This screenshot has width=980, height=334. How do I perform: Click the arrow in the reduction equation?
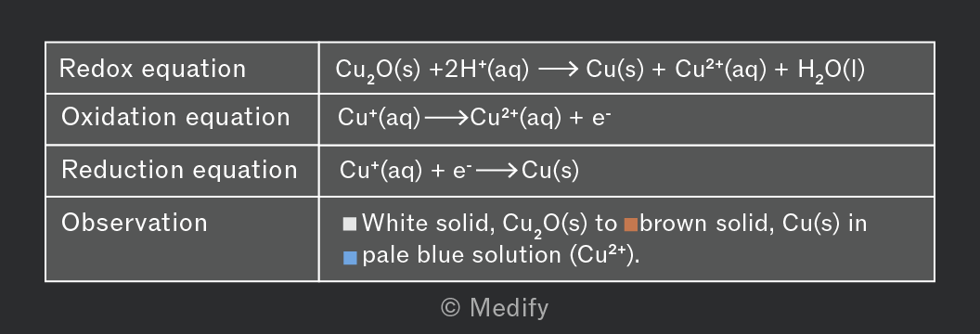[497, 171]
